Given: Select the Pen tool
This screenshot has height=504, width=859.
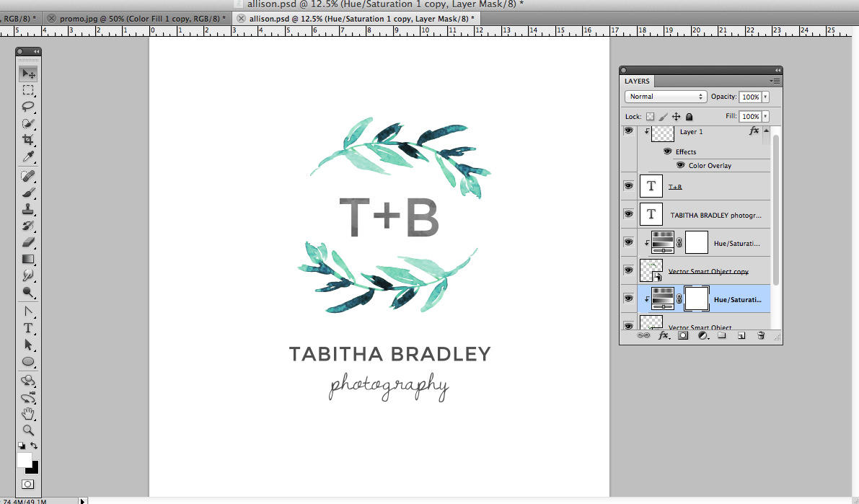Looking at the screenshot, I should (28, 311).
